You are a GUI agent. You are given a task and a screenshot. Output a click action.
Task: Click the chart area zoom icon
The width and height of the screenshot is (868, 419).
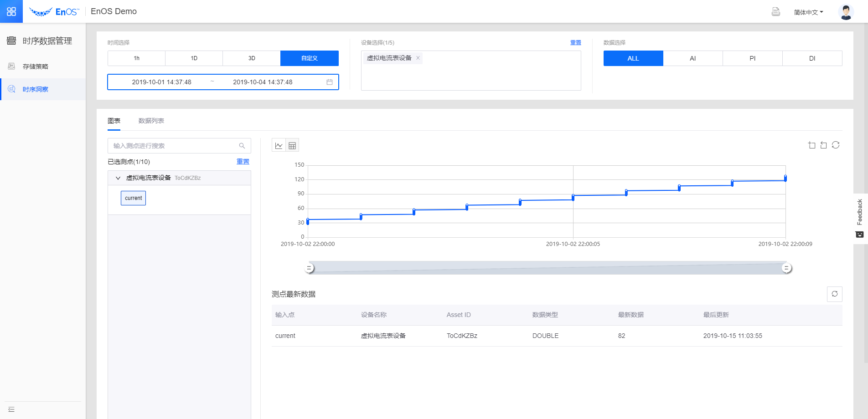click(811, 145)
